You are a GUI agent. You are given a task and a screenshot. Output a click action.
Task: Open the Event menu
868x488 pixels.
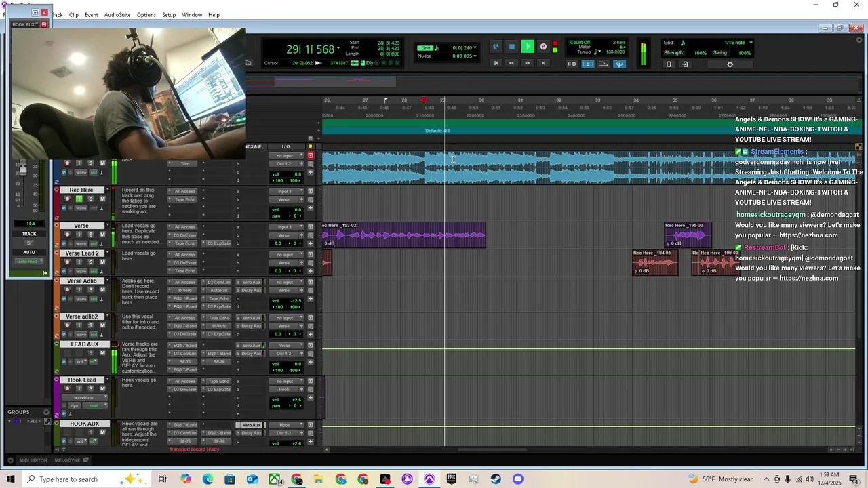[91, 15]
